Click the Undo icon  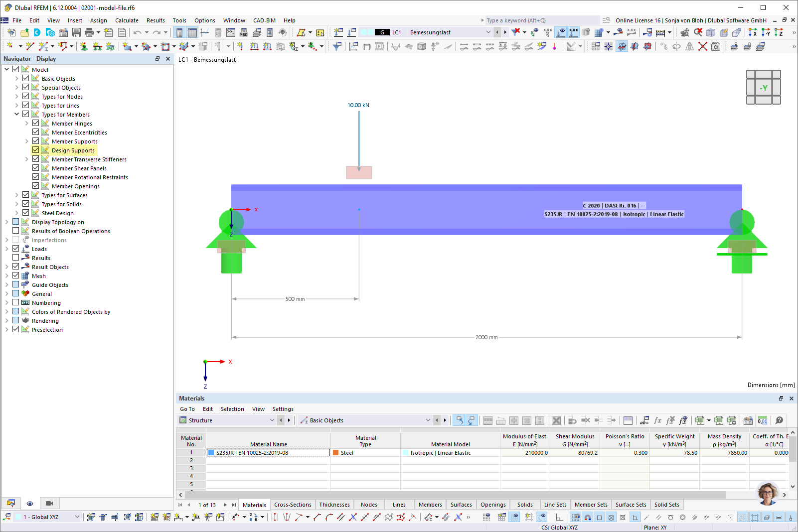pos(138,32)
